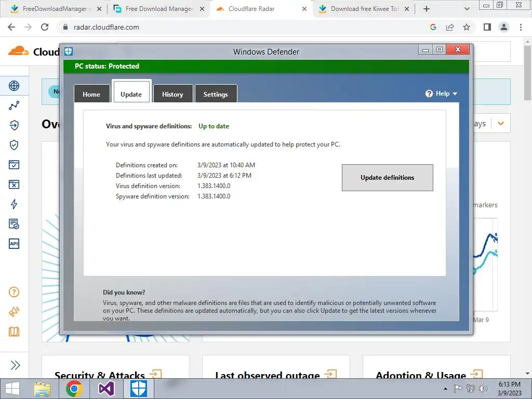This screenshot has width=532, height=399.
Task: Click the Google icon in address bar
Action: click(433, 27)
